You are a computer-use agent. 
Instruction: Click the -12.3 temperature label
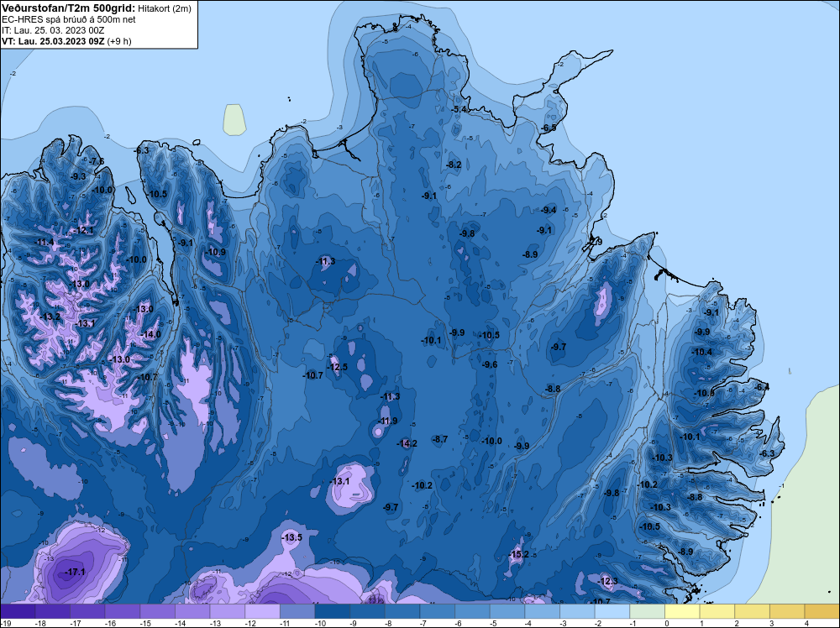(607, 581)
